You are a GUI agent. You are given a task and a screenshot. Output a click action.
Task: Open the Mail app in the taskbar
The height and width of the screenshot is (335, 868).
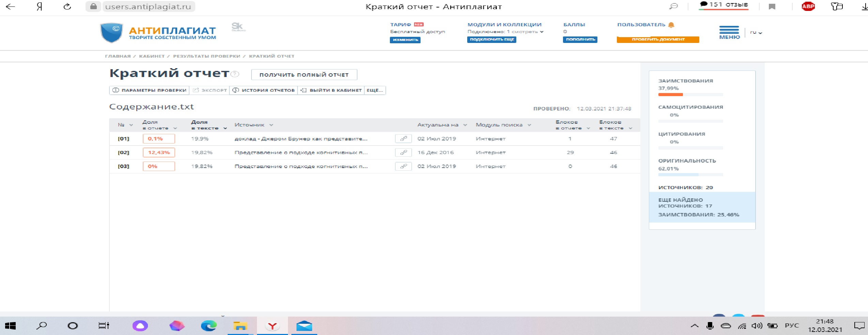[x=304, y=326]
